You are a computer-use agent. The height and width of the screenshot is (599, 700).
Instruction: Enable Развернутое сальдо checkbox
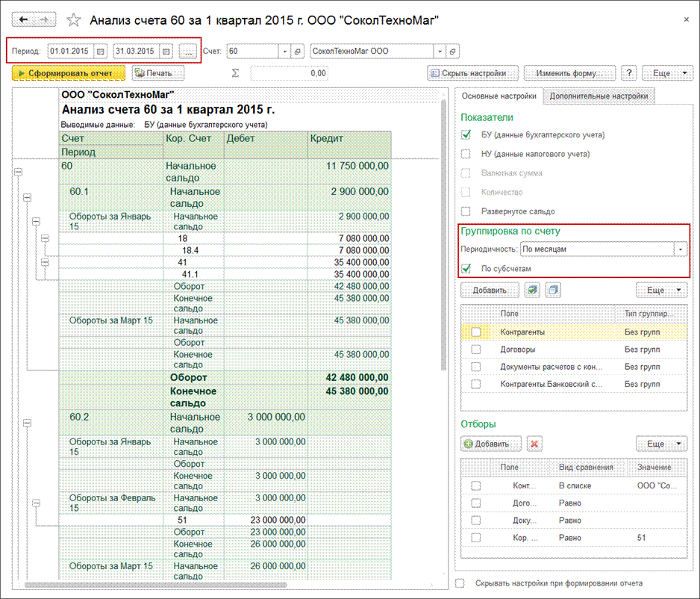tap(466, 211)
